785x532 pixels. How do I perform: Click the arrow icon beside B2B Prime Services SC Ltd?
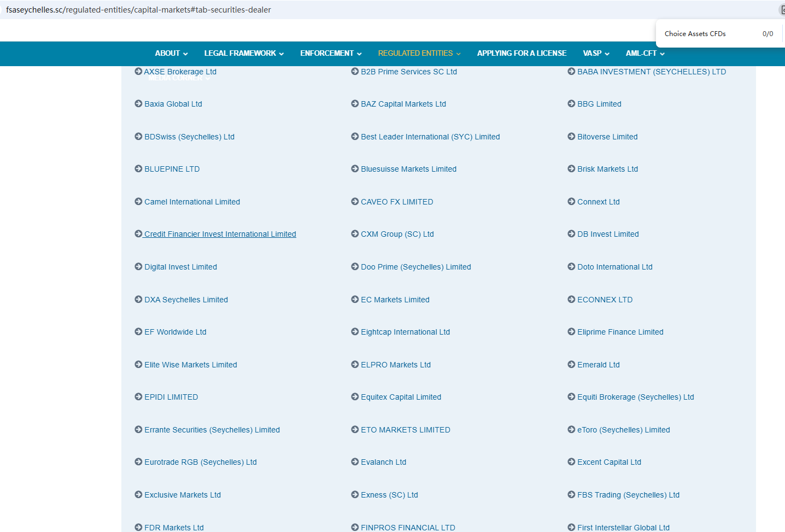[x=355, y=71]
